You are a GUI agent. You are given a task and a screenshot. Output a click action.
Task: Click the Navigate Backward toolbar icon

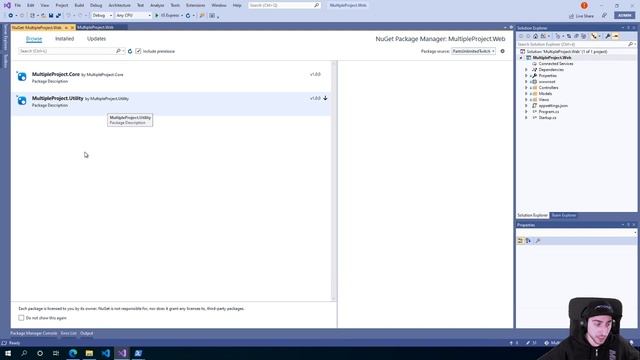point(11,16)
